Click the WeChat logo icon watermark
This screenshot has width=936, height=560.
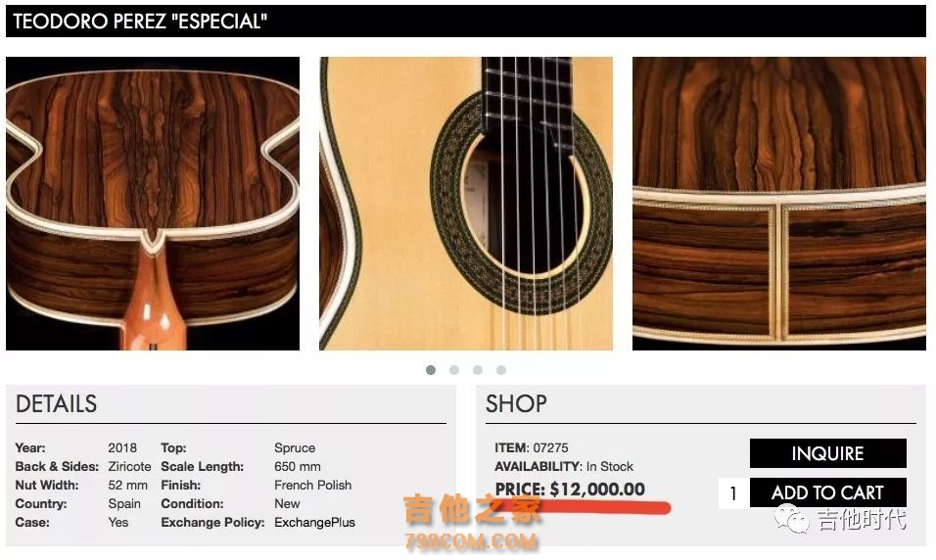pos(791,519)
